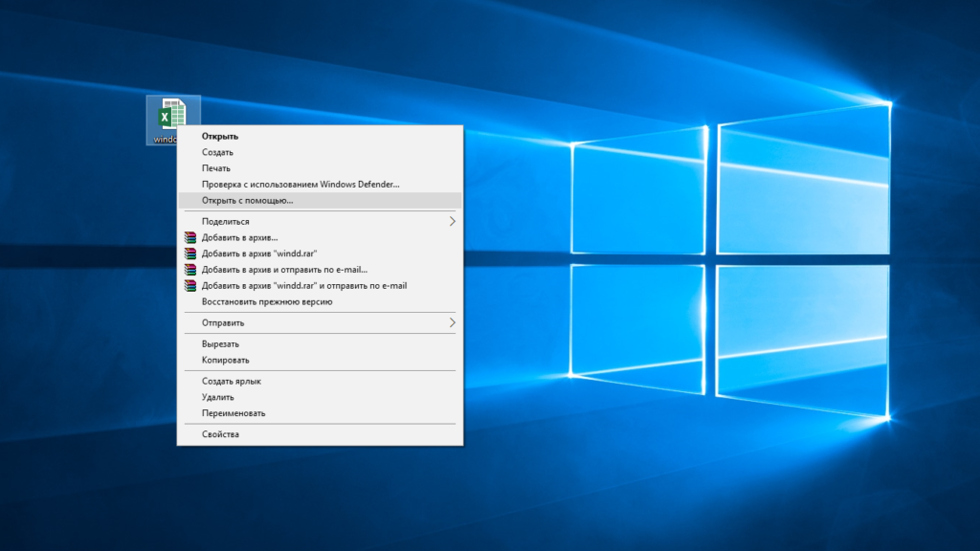Choose "Создать ярлык" menu item

[231, 381]
